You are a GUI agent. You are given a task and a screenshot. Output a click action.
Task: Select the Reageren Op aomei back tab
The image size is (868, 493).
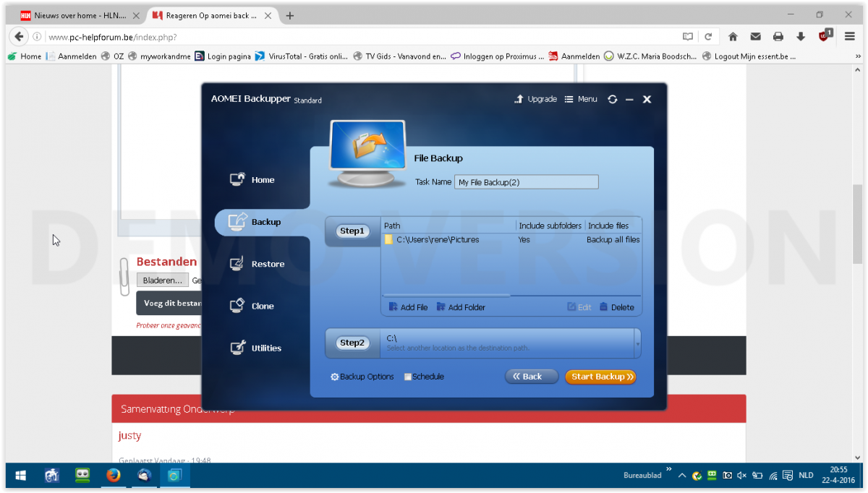click(x=211, y=15)
